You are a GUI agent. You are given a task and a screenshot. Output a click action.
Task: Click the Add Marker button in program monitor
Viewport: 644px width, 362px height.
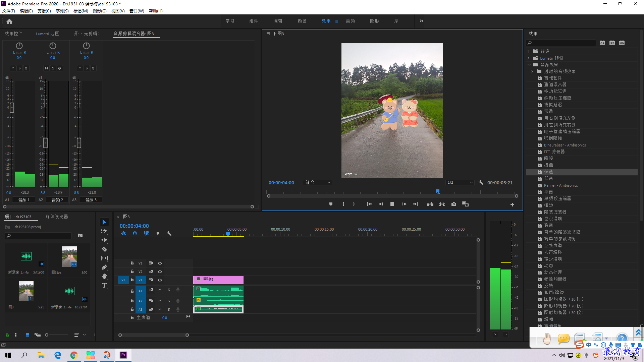(x=331, y=204)
